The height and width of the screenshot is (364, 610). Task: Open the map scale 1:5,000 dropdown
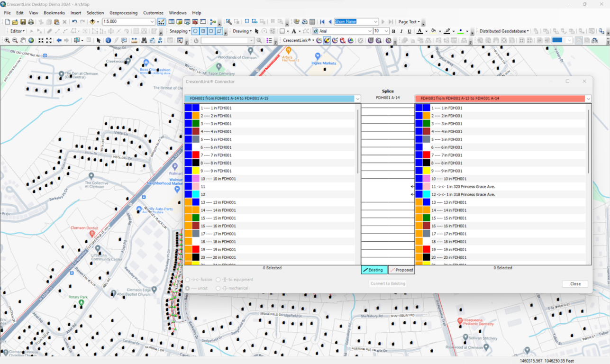pos(152,22)
